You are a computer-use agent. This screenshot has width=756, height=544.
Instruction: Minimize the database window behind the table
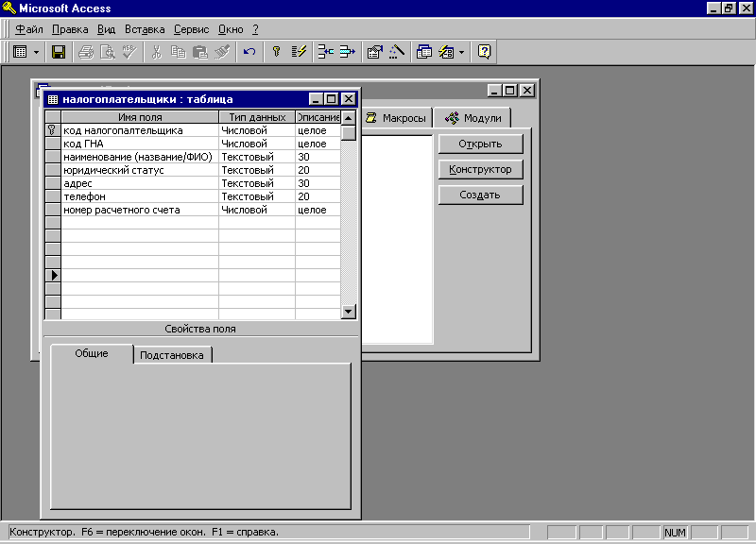[493, 90]
